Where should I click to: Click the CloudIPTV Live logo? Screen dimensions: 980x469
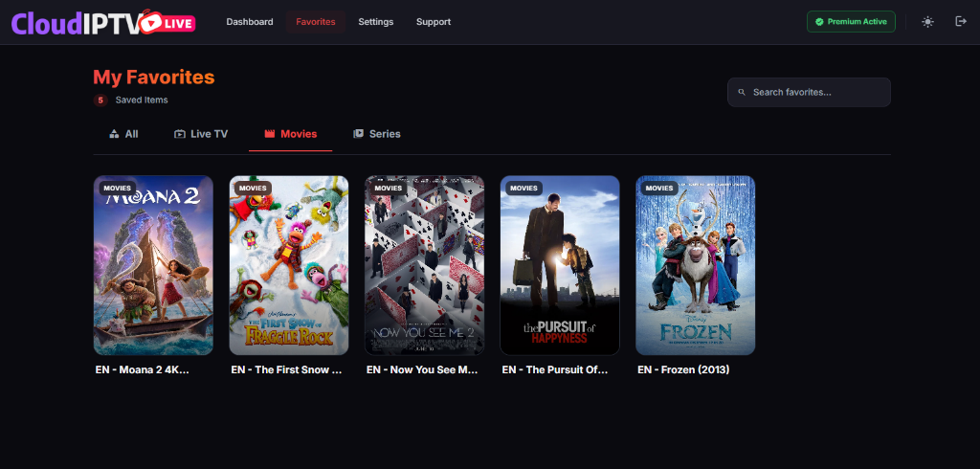(103, 22)
